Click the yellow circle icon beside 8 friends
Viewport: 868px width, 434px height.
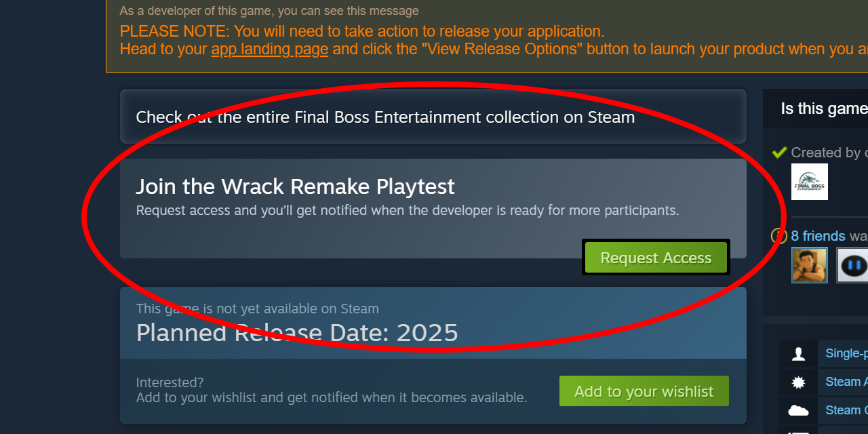click(778, 236)
